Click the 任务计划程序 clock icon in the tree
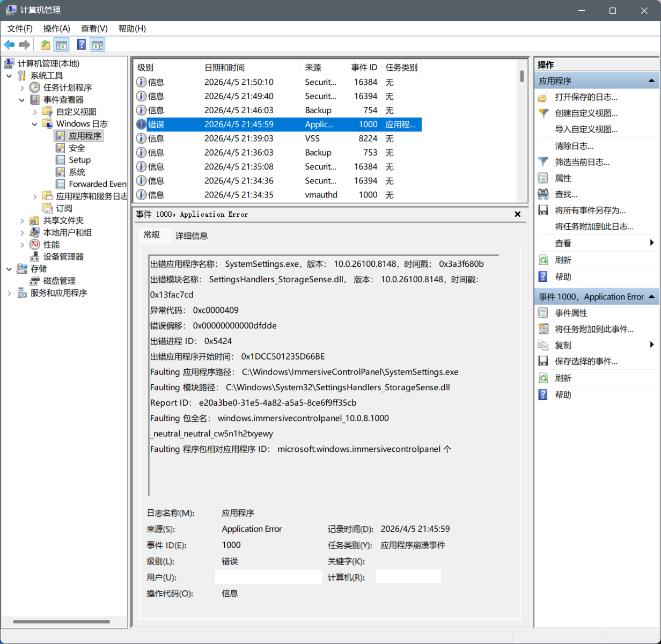This screenshot has width=661, height=644. pos(35,87)
